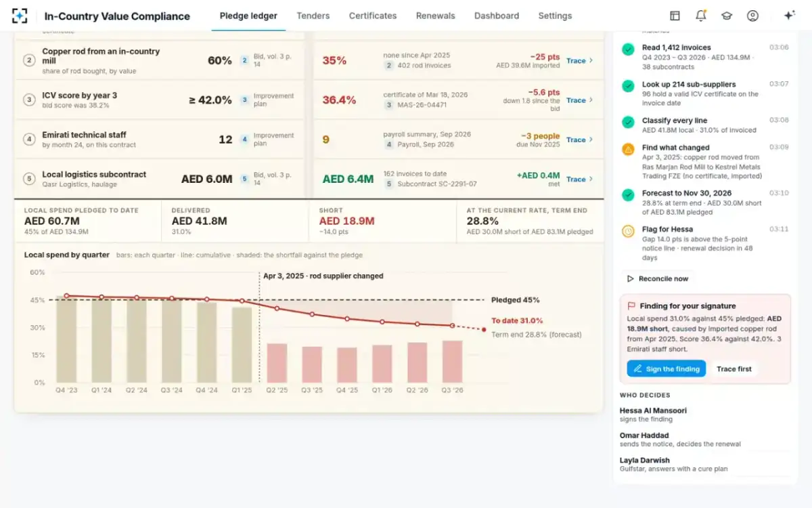This screenshot has height=508, width=812.
Task: Click the AED 60.7M pledged to date figure
Action: (x=52, y=221)
